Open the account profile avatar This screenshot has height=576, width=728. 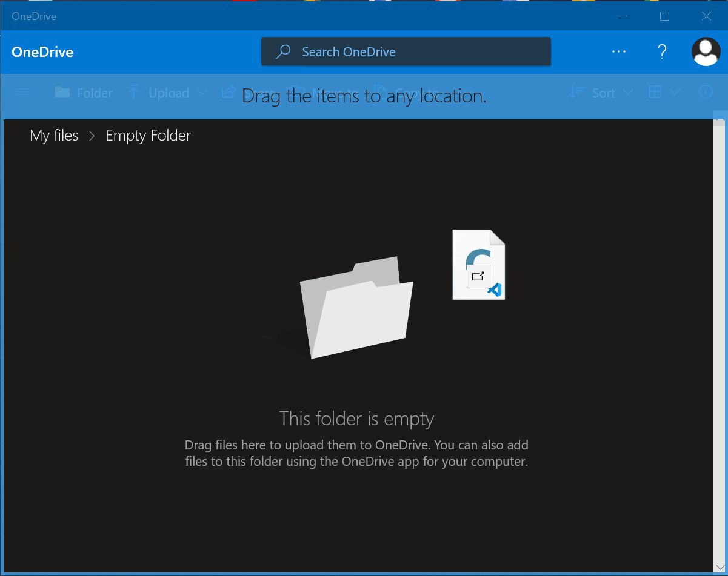[x=706, y=51]
